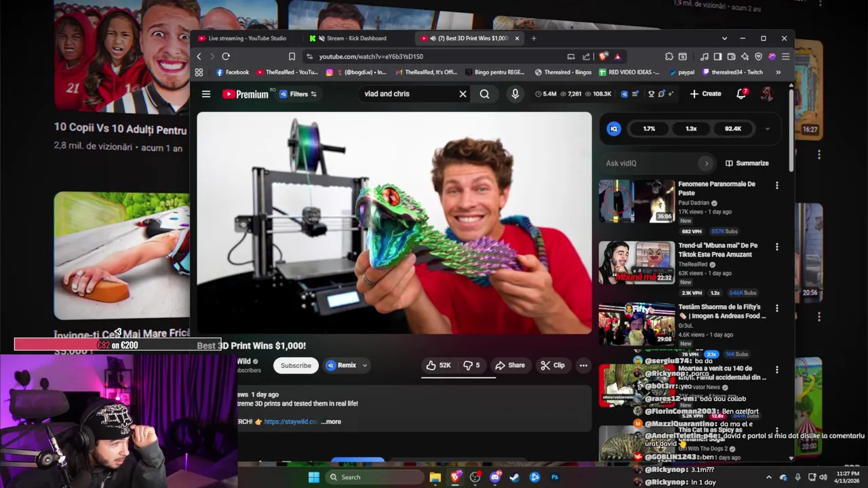Screen dimensions: 868x488
Task: Open the Facebook bookmark
Action: pyautogui.click(x=233, y=72)
